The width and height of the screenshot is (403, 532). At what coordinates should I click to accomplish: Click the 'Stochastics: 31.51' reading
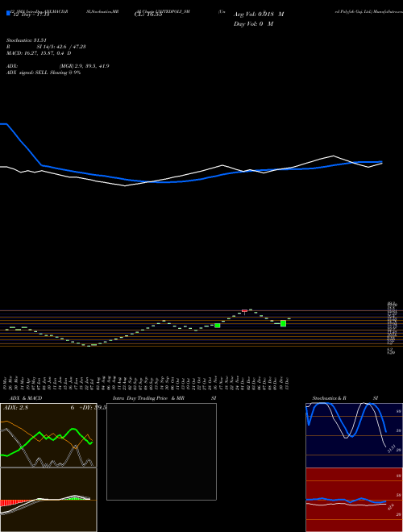tap(26, 40)
